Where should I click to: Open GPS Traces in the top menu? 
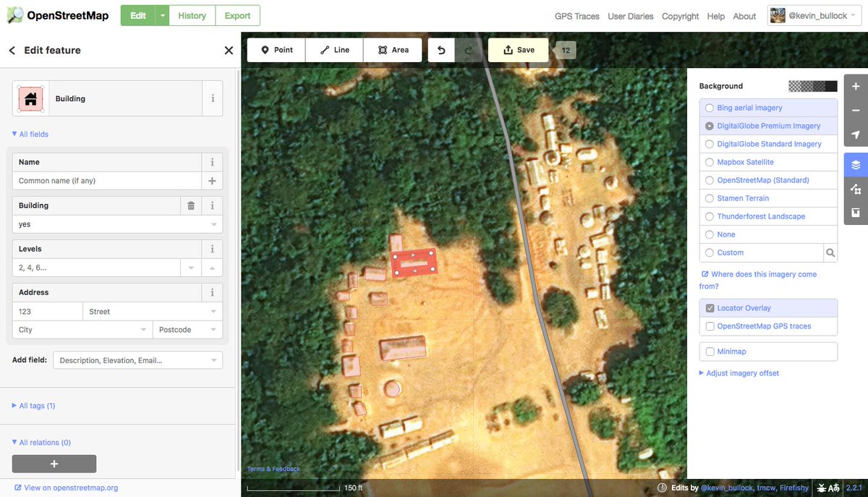point(577,16)
